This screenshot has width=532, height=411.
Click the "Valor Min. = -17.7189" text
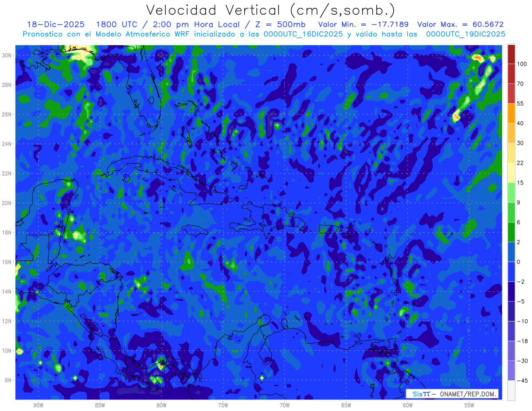tap(363, 24)
